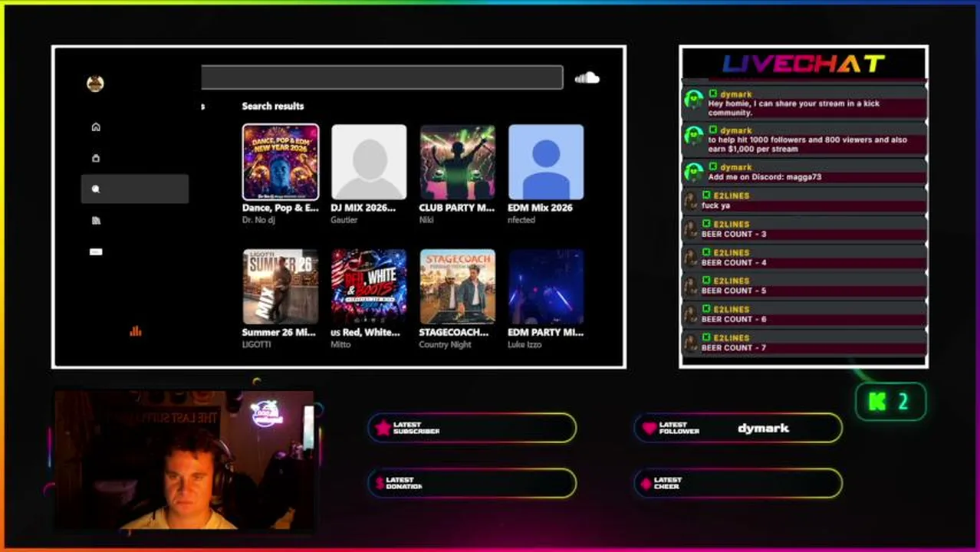Focus the search input field
The image size is (980, 552).
[x=382, y=77]
